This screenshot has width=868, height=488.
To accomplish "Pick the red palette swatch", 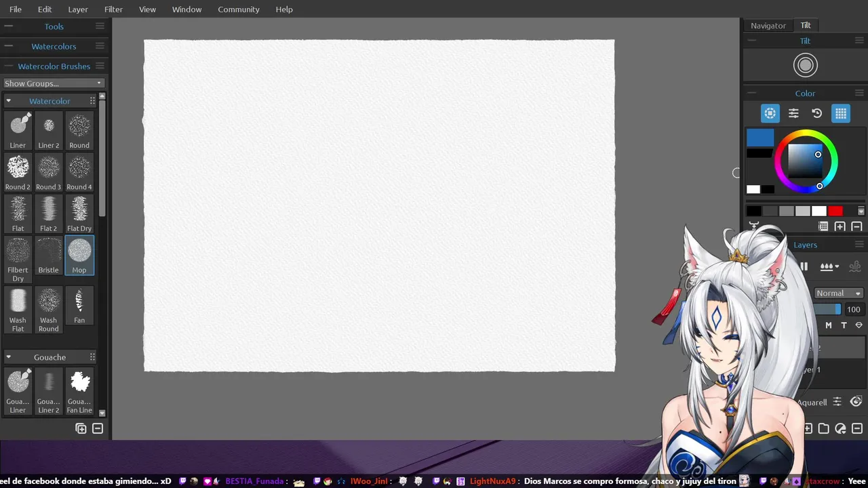I will pos(835,211).
